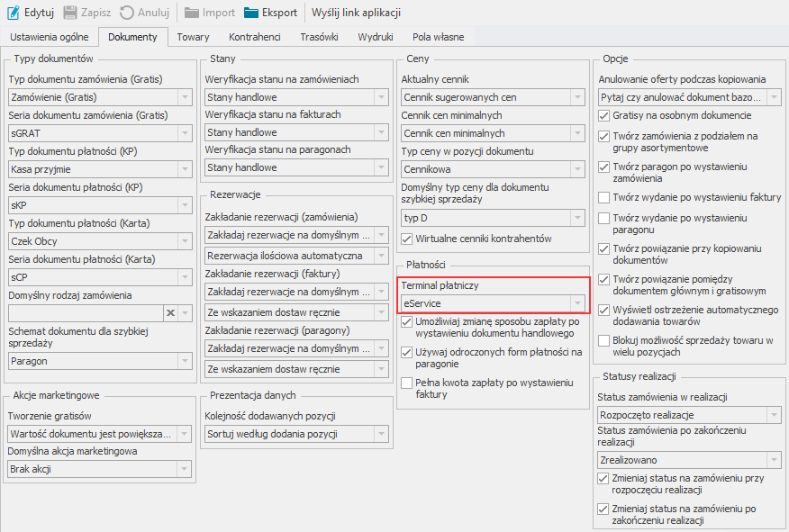This screenshot has width=789, height=532.
Task: Enable Pełna kwota zapłaty po wystawieniu faktury
Action: [x=407, y=383]
